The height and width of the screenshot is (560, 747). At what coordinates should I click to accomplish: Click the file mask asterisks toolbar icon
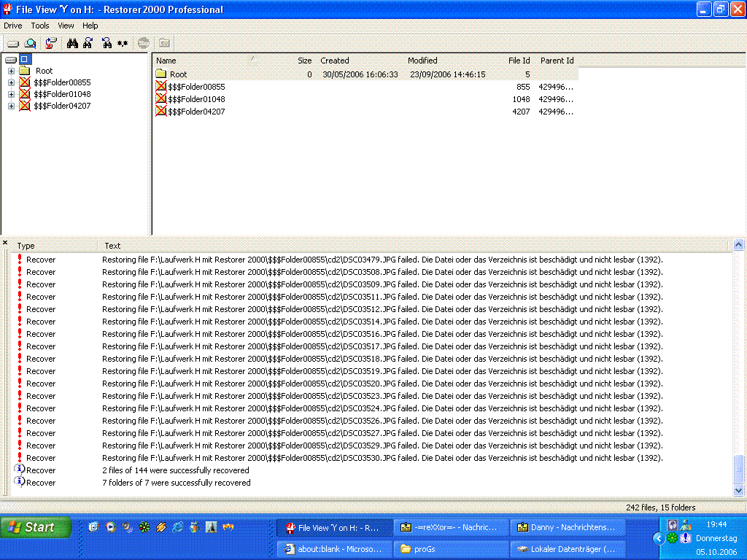tap(123, 44)
